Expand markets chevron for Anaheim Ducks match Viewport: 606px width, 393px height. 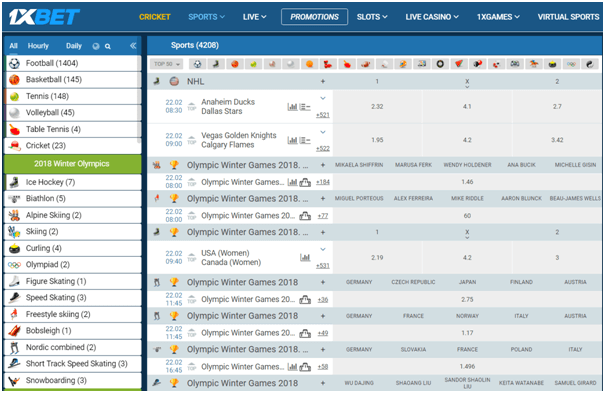[323, 99]
